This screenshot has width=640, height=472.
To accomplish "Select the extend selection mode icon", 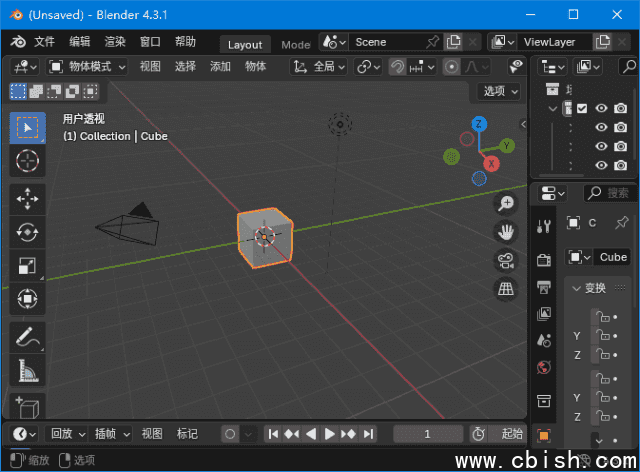I will (x=36, y=91).
